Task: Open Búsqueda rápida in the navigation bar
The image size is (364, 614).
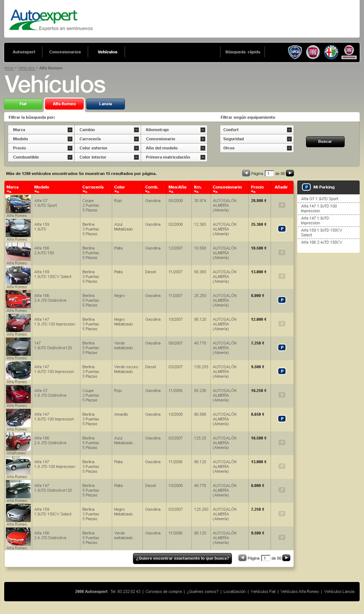Action: (x=243, y=52)
